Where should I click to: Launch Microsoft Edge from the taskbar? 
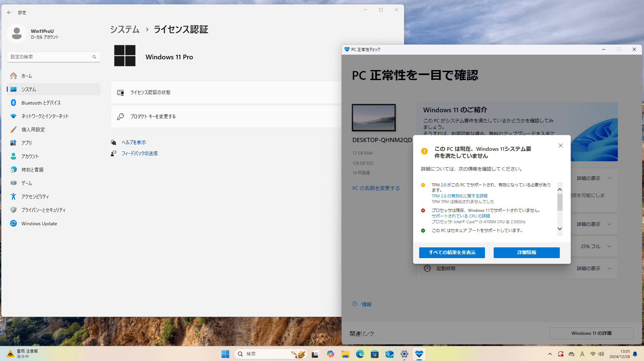(360, 354)
